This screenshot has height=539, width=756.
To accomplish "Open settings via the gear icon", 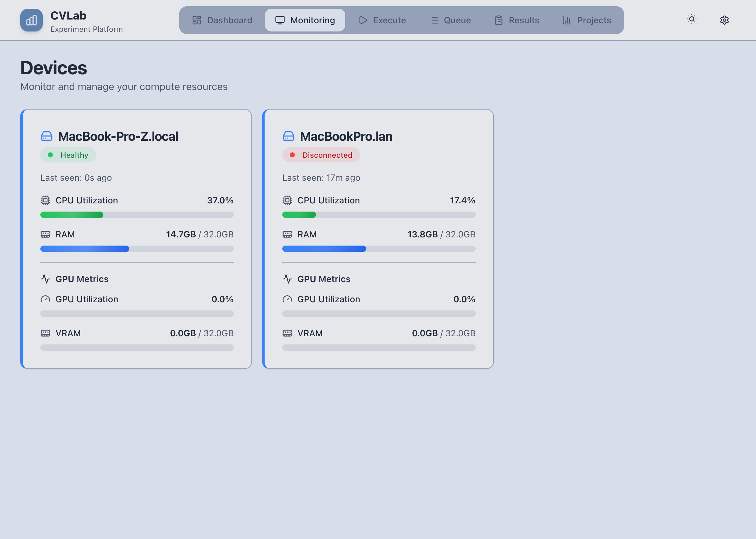I will pos(724,20).
